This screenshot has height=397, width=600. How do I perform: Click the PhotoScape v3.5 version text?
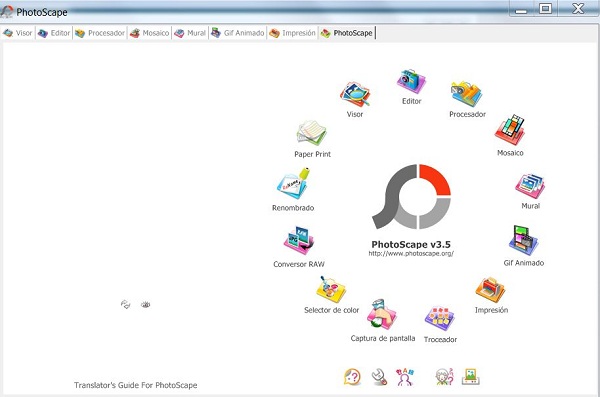[411, 244]
